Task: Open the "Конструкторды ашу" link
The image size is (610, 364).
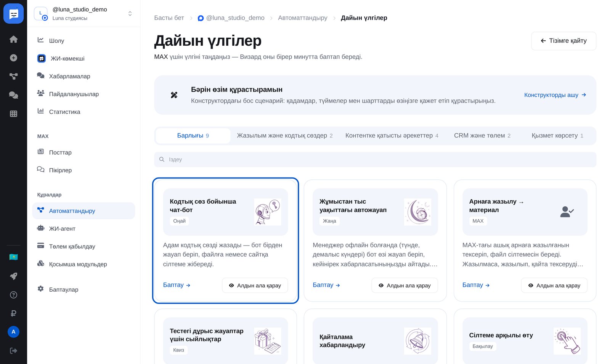Action: tap(555, 95)
